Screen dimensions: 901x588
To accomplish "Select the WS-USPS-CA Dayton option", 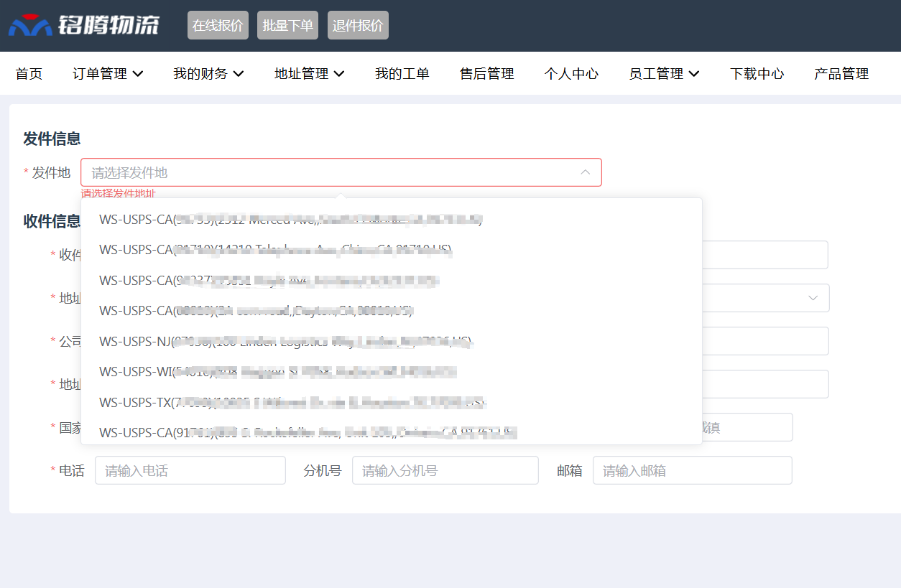I will click(392, 310).
